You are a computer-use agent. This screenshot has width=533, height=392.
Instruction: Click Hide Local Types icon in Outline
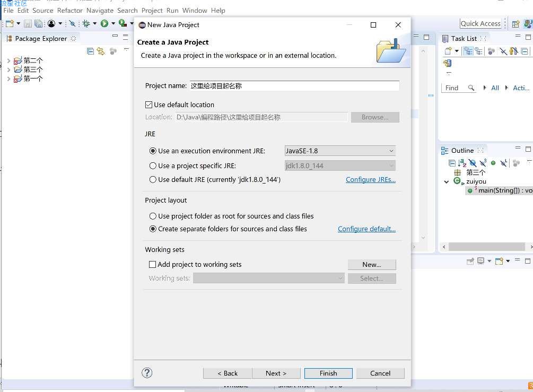click(x=504, y=163)
